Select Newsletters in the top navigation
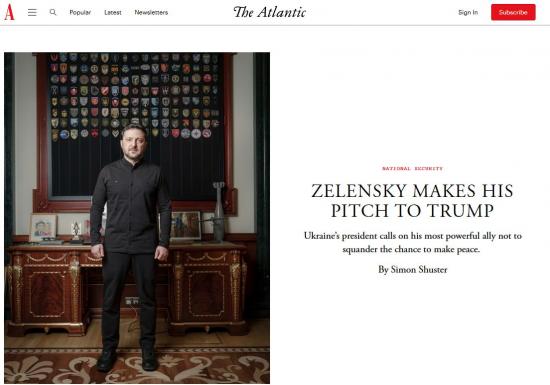The height and width of the screenshot is (385, 550). 151,13
